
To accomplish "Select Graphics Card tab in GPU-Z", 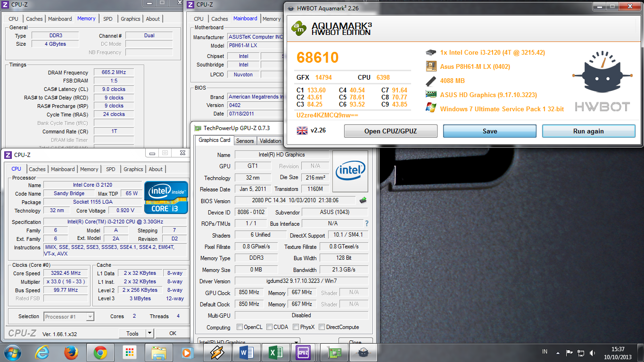I will click(x=215, y=140).
